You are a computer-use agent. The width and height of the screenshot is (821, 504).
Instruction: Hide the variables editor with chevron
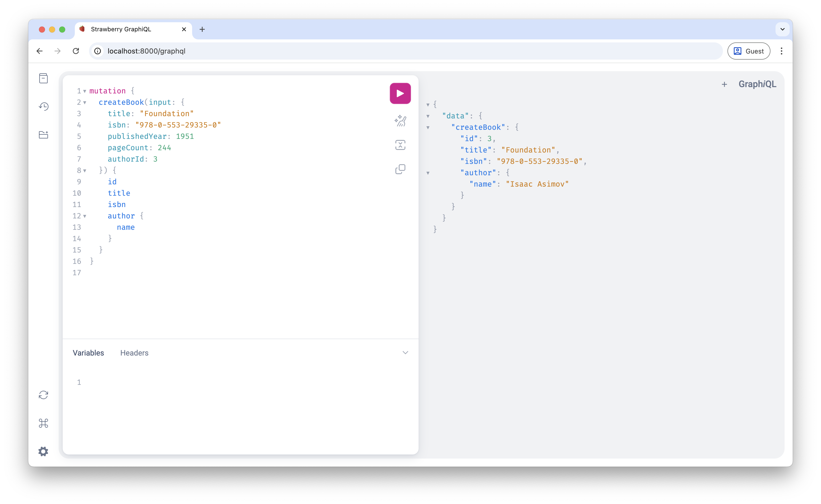pyautogui.click(x=405, y=353)
